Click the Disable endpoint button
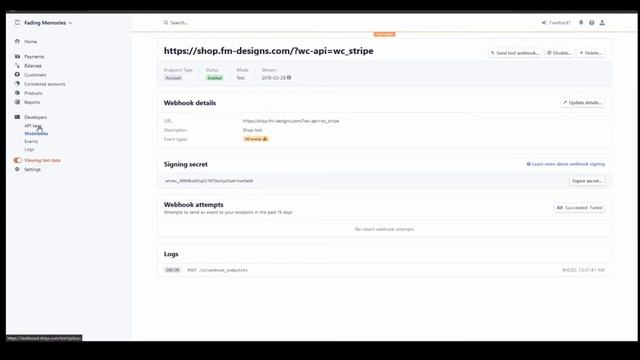The height and width of the screenshot is (360, 640). [559, 53]
